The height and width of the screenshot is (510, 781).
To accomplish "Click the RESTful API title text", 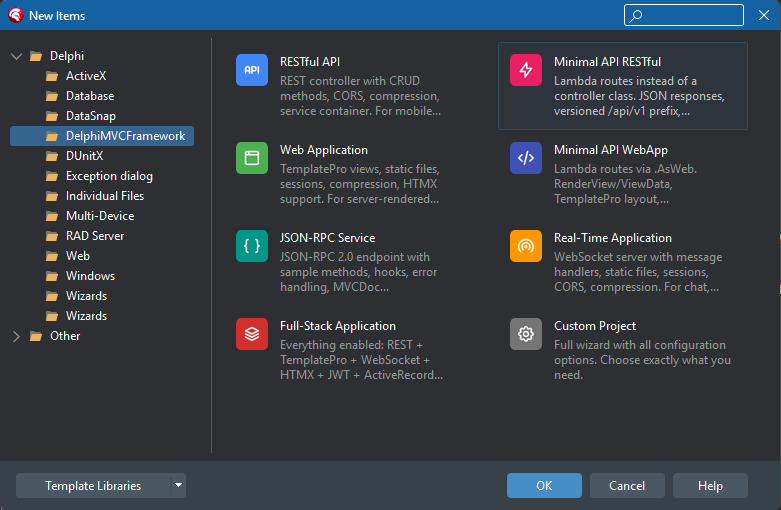I will (x=310, y=62).
